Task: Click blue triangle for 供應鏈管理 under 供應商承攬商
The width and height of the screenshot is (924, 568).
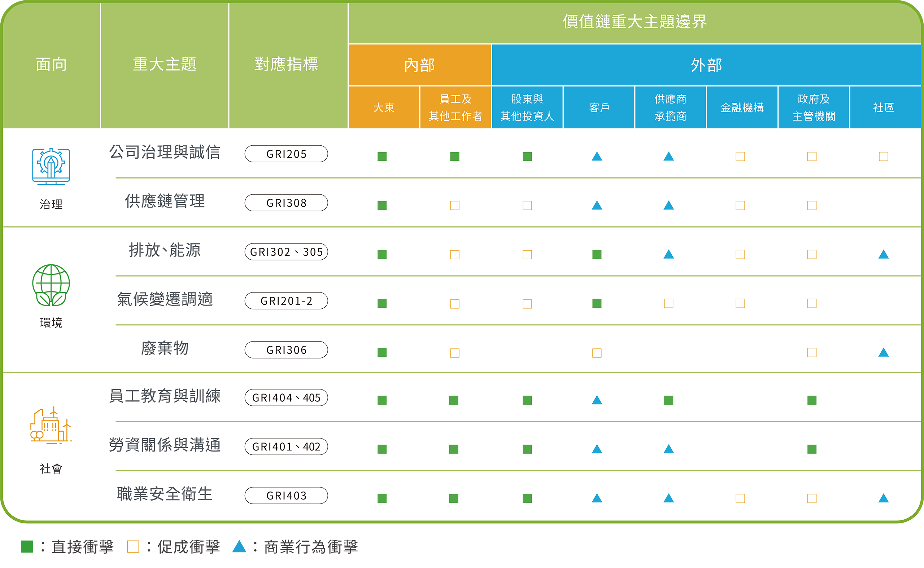Action: coord(668,206)
